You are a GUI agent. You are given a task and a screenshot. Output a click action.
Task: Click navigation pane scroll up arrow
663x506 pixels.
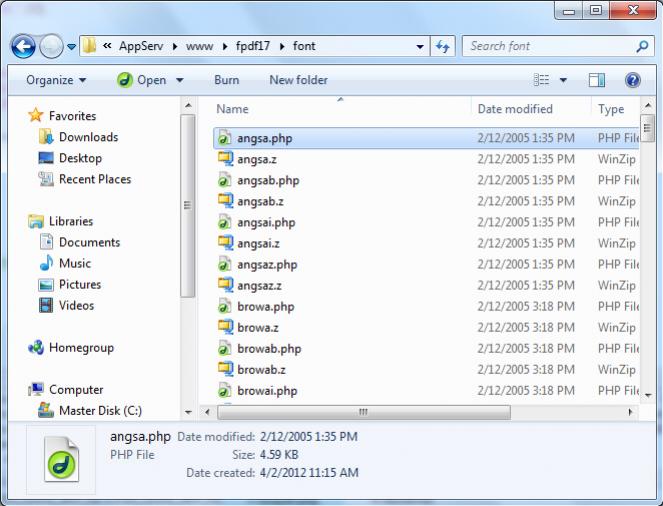[188, 106]
